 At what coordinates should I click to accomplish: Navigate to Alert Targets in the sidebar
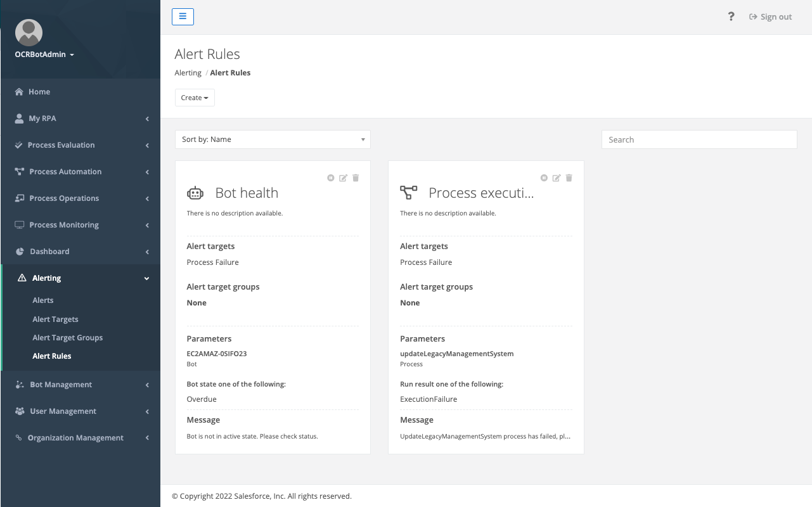pos(55,319)
